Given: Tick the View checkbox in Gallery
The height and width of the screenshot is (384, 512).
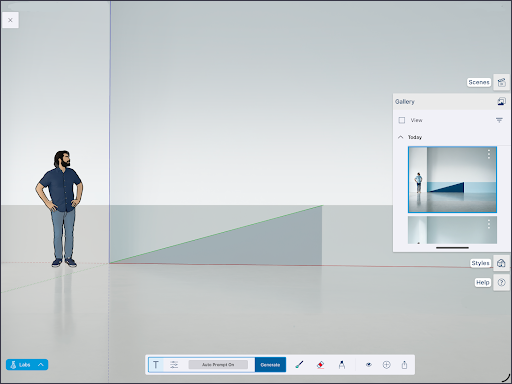Looking at the screenshot, I should click(402, 120).
